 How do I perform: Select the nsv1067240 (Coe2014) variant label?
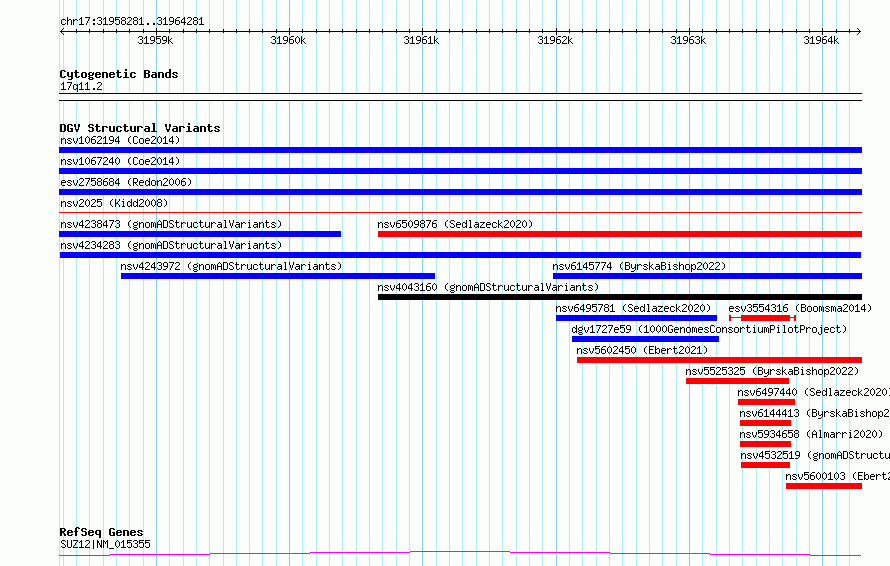point(120,161)
